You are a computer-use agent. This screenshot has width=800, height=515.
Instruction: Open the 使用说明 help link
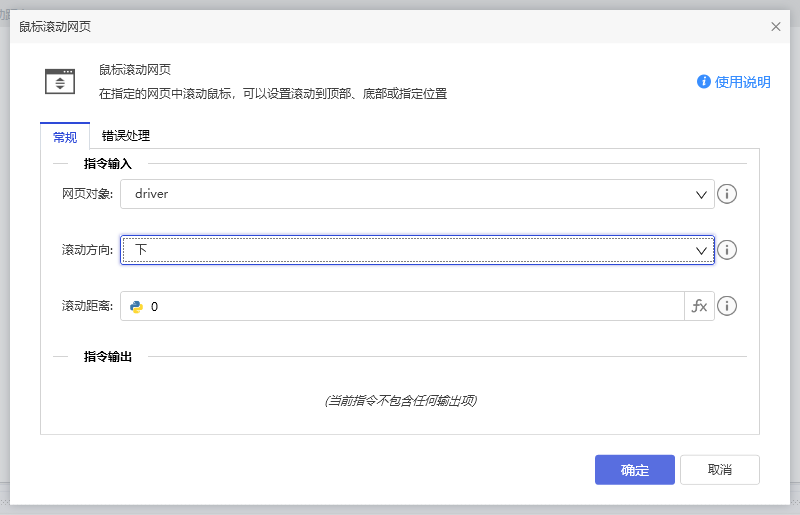click(742, 82)
